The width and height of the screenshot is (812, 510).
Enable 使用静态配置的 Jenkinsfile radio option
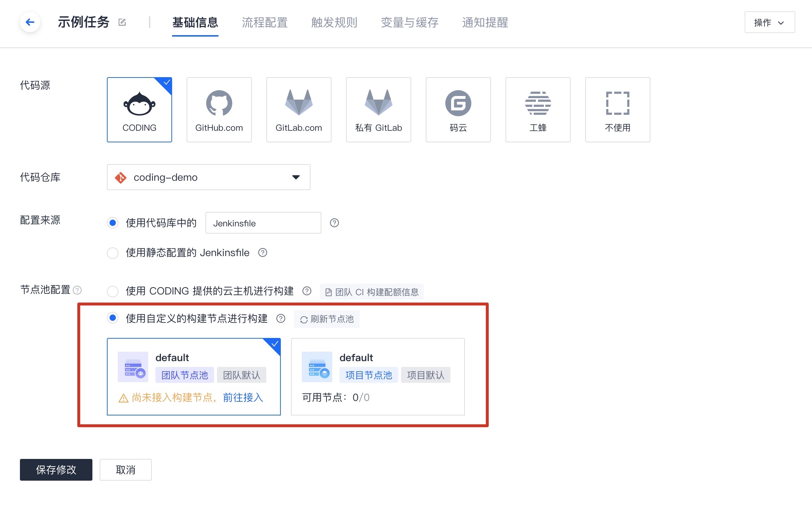click(x=113, y=253)
